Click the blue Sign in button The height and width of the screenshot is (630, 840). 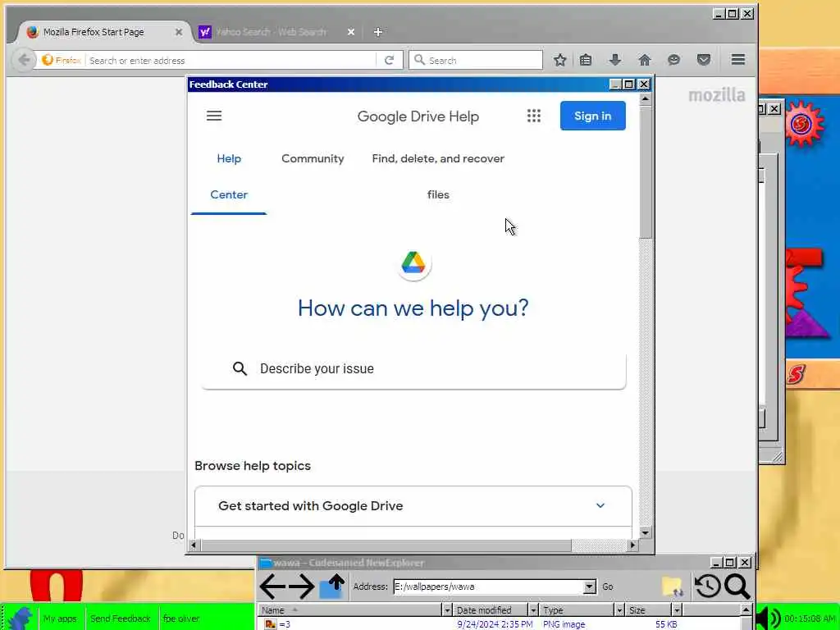coord(592,116)
